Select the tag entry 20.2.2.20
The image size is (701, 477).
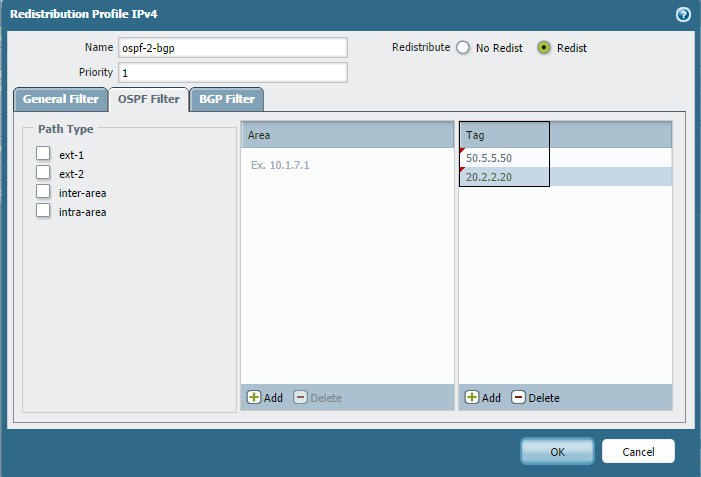565,177
